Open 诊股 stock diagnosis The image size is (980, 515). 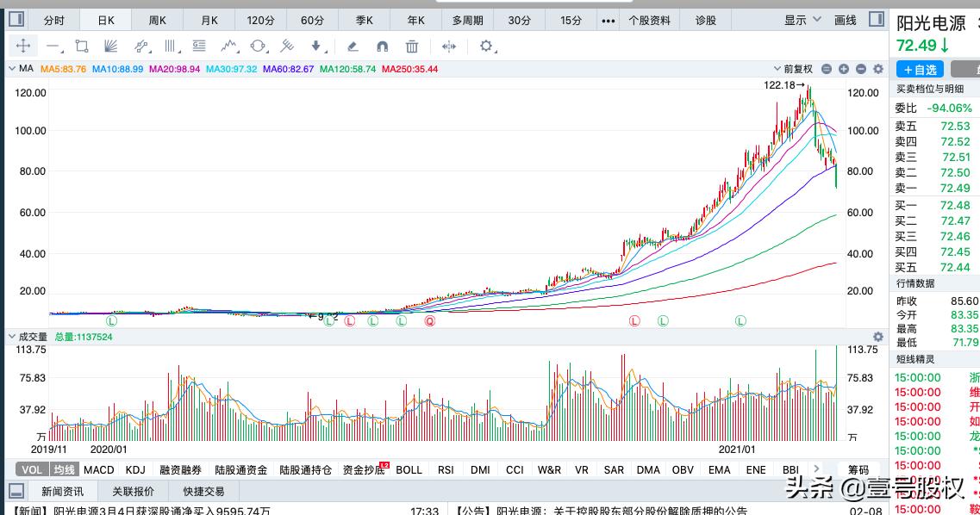706,19
